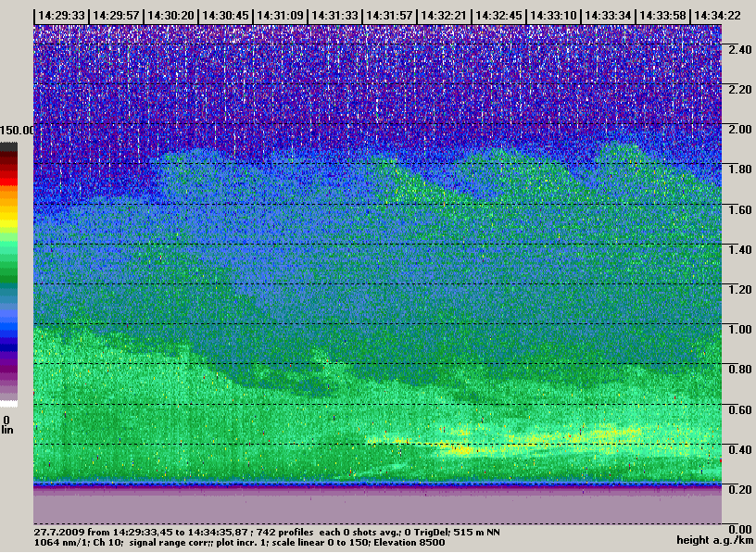
Task: Click the 'Elevation 8500' text
Action: click(x=409, y=543)
